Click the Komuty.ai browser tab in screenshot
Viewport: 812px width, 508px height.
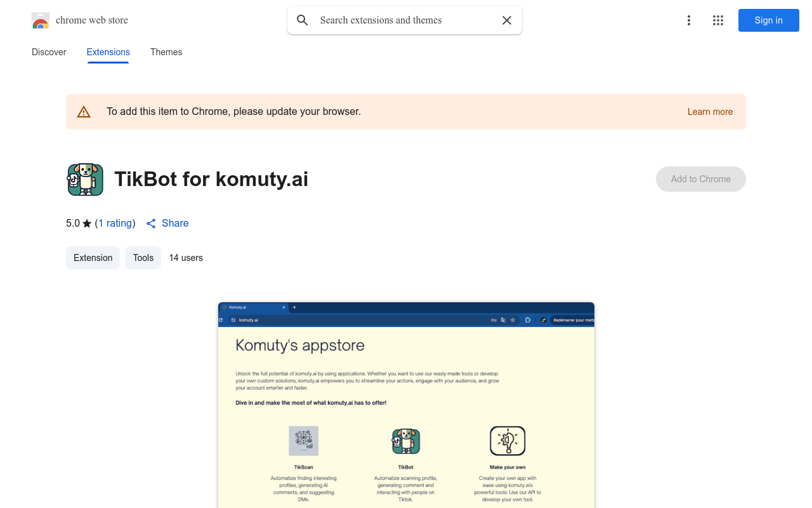pos(254,307)
